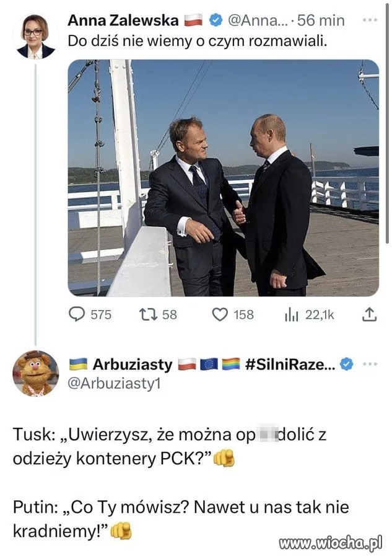Open the view analytics bar chart icon
Viewport: 392px width, 558px height.
[292, 315]
